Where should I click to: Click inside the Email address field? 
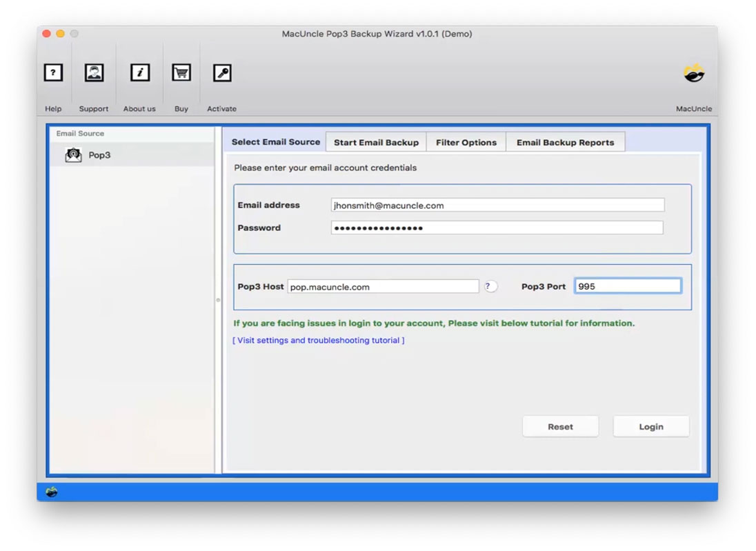click(496, 205)
